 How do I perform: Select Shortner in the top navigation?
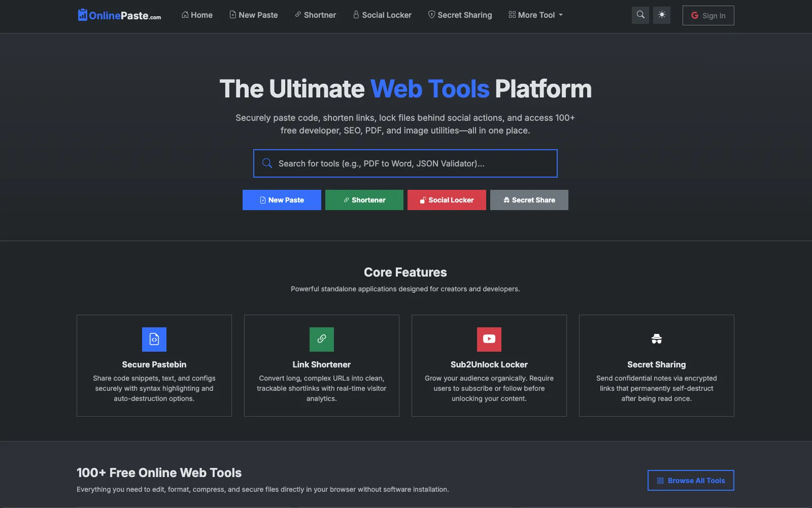click(315, 15)
